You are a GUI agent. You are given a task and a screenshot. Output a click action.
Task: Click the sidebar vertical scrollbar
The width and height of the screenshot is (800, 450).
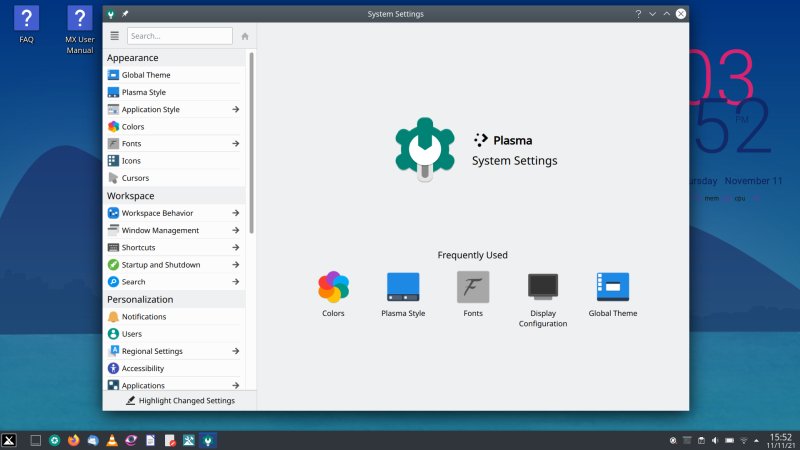pos(252,140)
